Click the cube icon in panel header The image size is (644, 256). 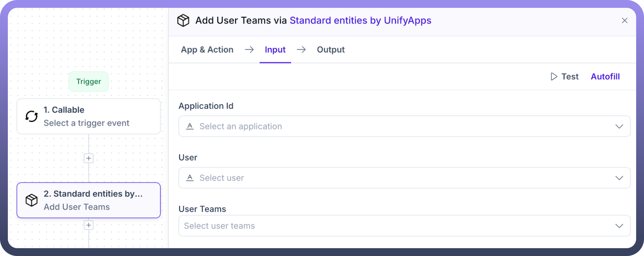coord(183,20)
